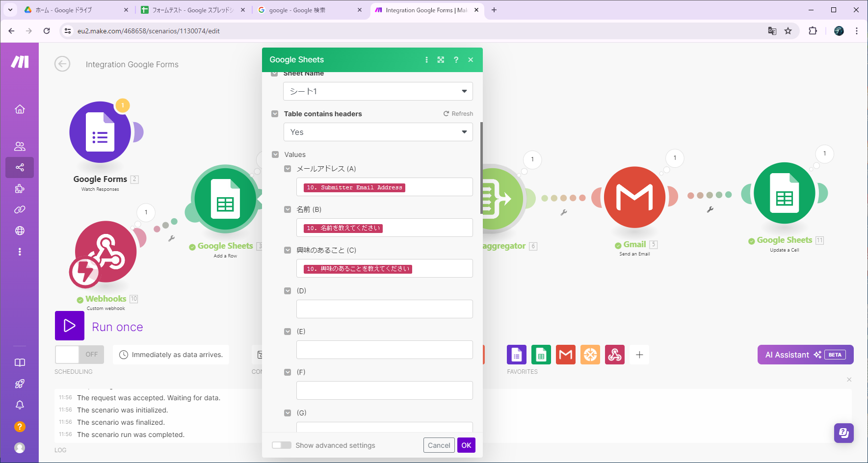Toggle map checkbox for column (G)
The height and width of the screenshot is (463, 868).
click(288, 413)
